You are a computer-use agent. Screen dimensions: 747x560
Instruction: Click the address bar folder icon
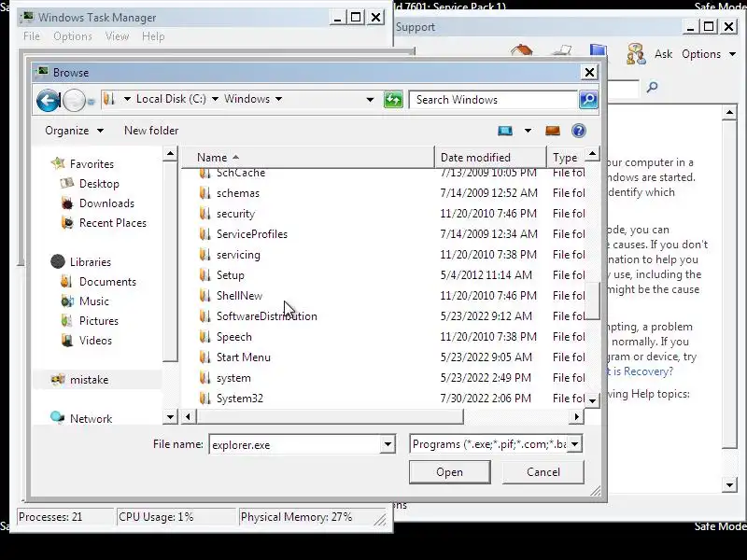click(x=109, y=99)
